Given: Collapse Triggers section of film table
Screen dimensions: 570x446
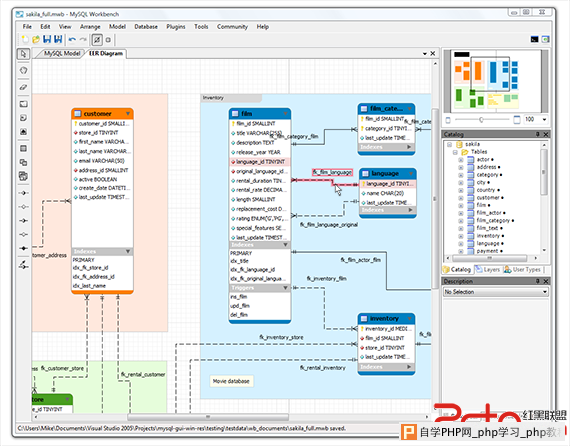Looking at the screenshot, I should tap(285, 288).
